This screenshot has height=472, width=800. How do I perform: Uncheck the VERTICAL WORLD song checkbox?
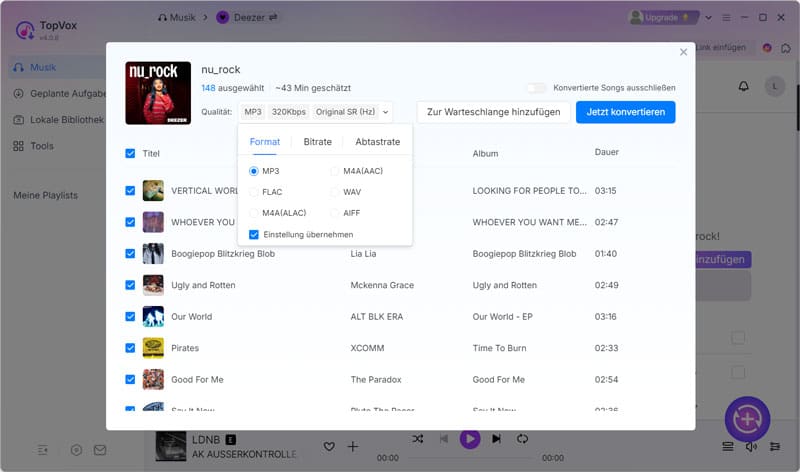[130, 190]
